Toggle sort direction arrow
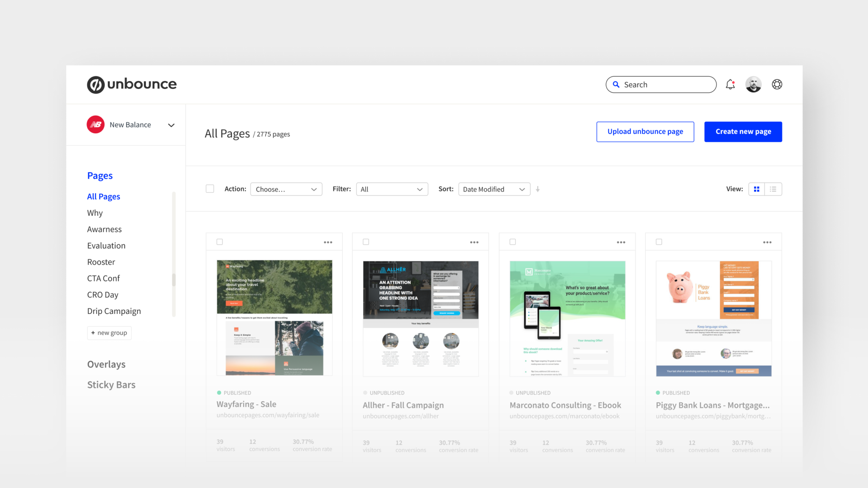The image size is (868, 488). pyautogui.click(x=538, y=189)
